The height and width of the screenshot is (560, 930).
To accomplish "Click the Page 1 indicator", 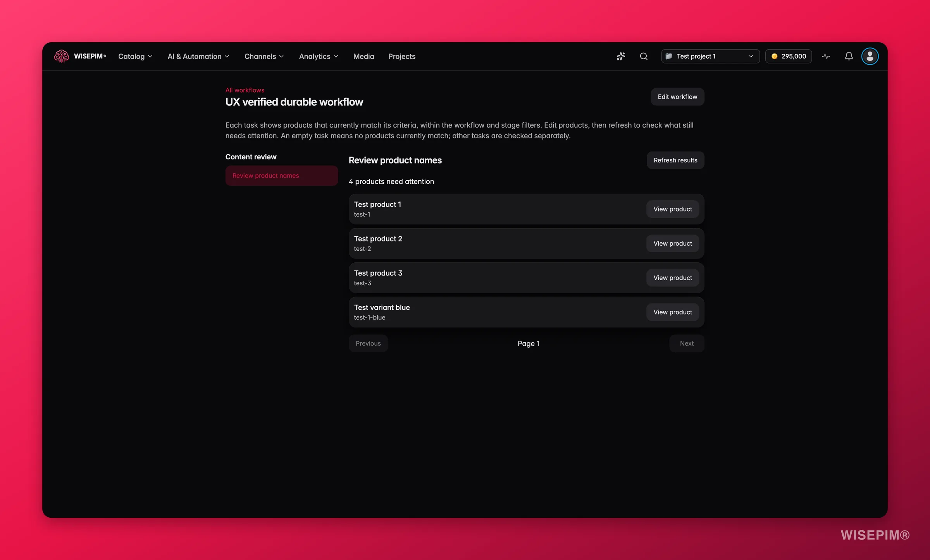I will pyautogui.click(x=529, y=343).
